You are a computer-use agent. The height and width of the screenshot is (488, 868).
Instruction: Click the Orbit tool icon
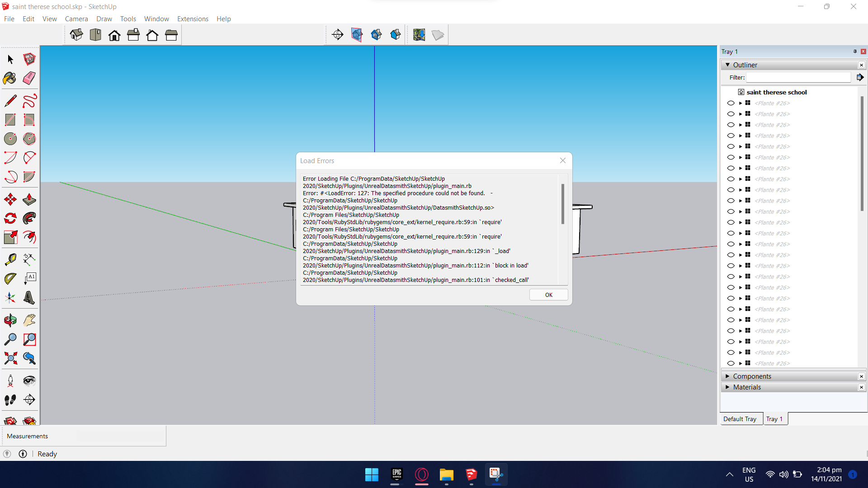(10, 320)
